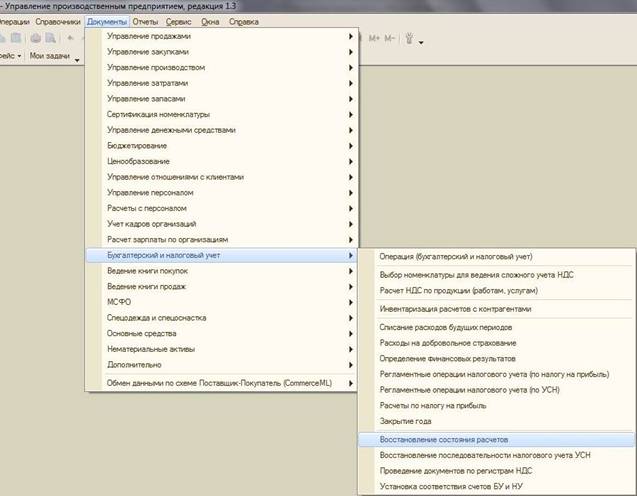Screen dimensions: 637x496
Task: Open the Отчеты menu
Action: [145, 22]
